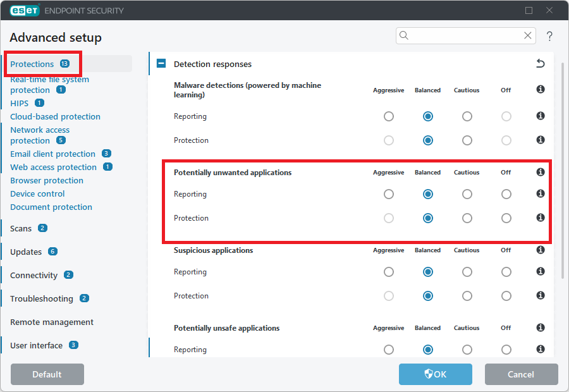569x392 pixels.
Task: Open HIPS settings
Action: point(19,104)
